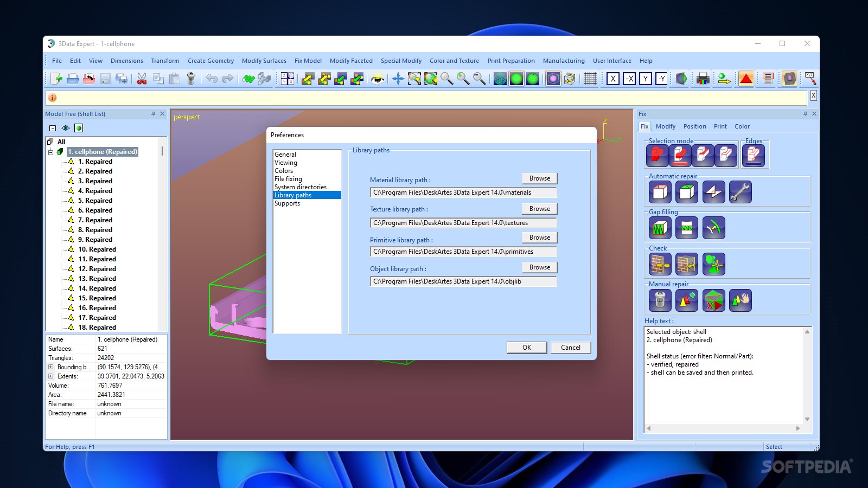The image size is (868, 488).
Task: Click the X axis view button
Action: (x=613, y=79)
